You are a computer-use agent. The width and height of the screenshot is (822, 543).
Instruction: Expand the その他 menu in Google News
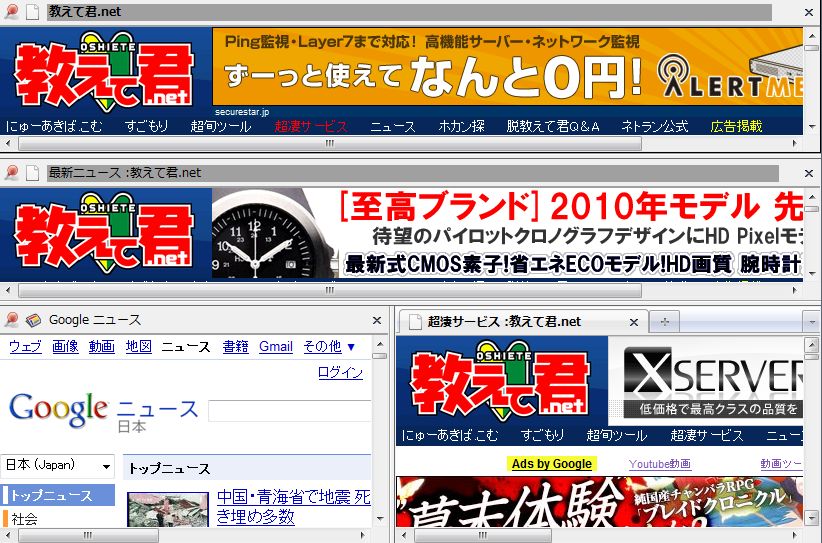329,346
